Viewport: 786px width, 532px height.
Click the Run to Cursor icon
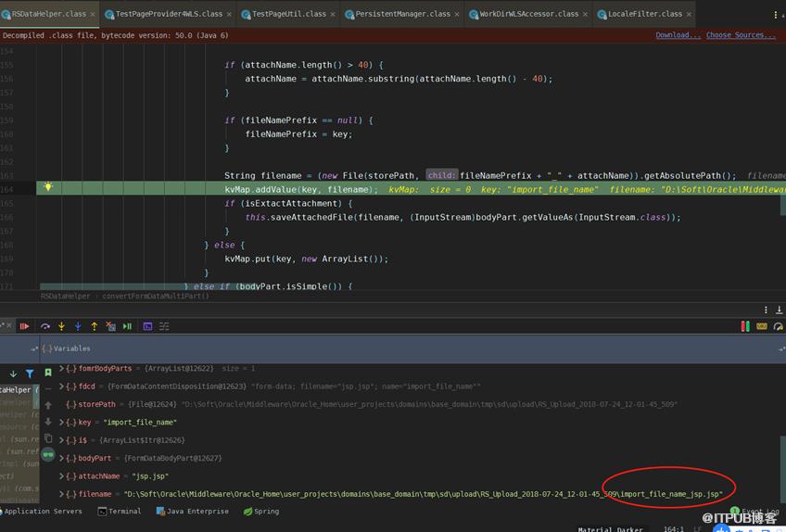click(127, 326)
